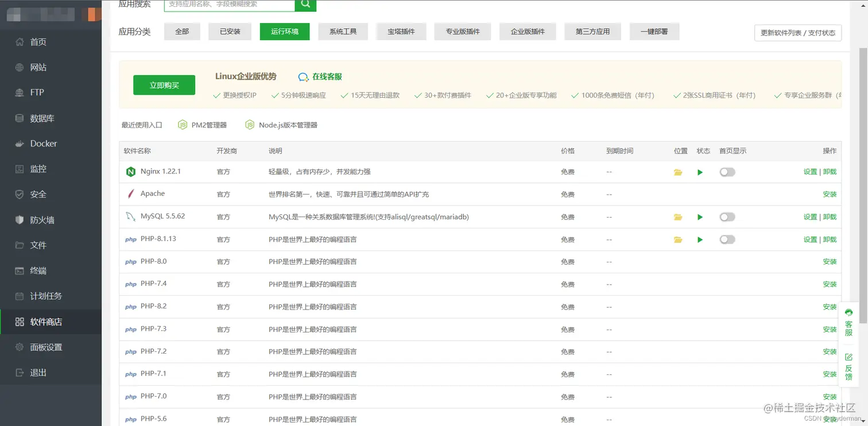Click PHP-8.1.13 status play icon
Screen dimensions: 868x426
pyautogui.click(x=700, y=239)
